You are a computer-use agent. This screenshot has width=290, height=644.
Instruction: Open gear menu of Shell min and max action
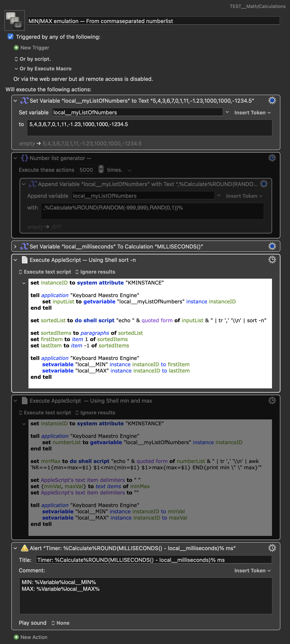272,400
